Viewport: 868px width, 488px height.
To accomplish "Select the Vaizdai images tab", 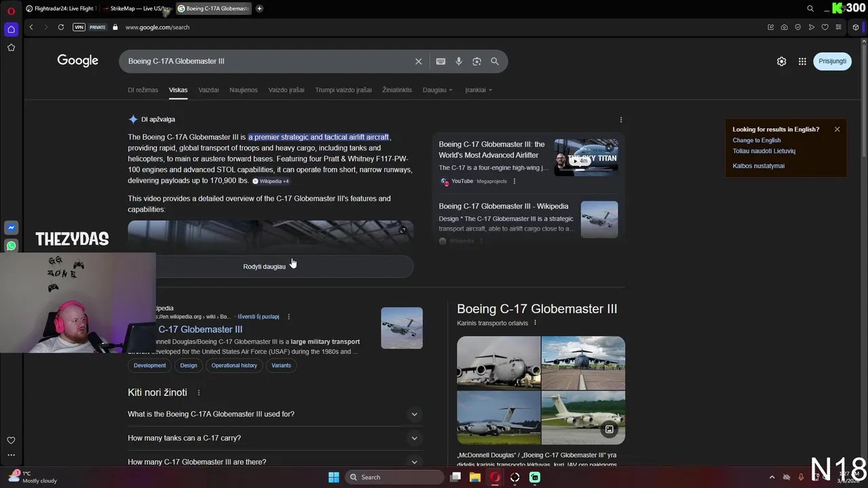I will click(208, 89).
